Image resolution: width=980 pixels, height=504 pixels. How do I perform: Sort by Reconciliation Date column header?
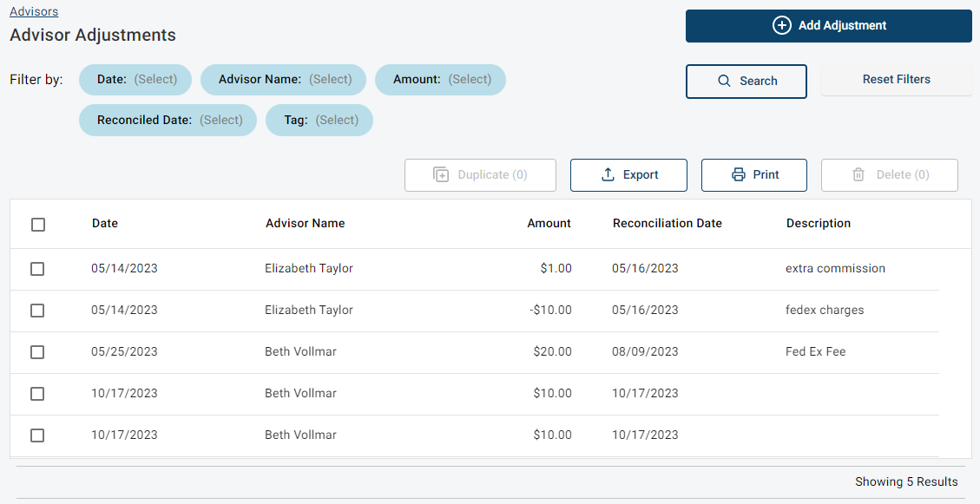(667, 224)
